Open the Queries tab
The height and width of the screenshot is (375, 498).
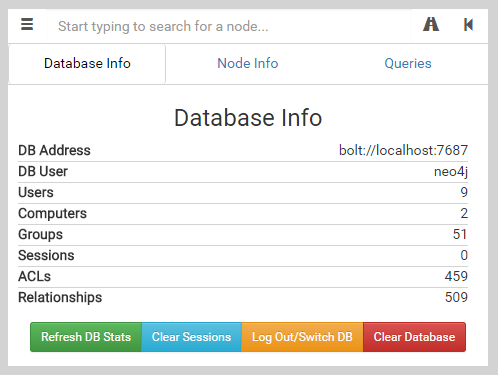click(408, 64)
